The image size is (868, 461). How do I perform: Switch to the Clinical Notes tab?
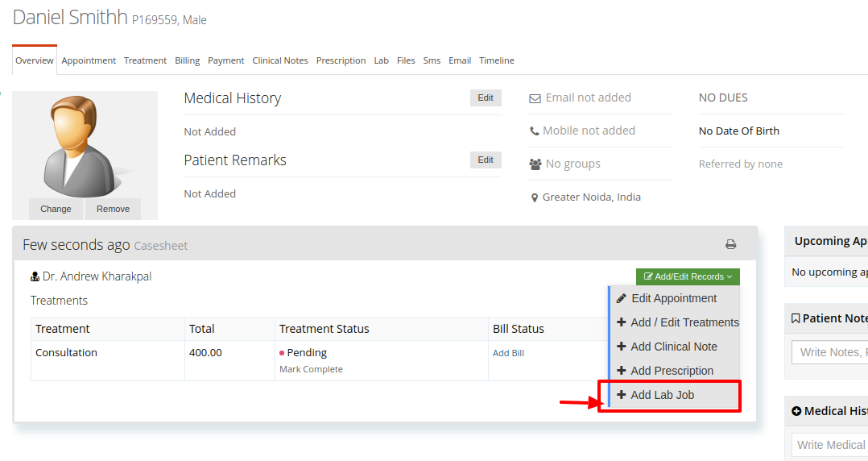(x=280, y=60)
